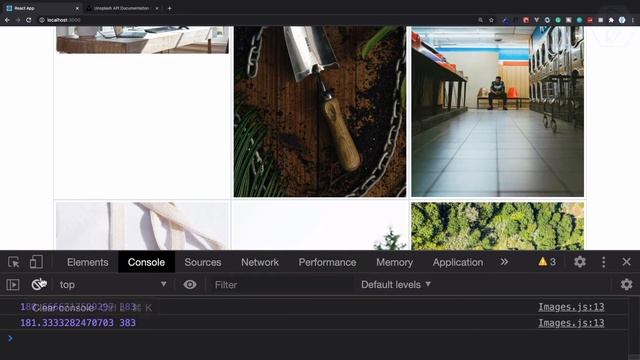
Task: Switch to the Performance tab
Action: 327,262
